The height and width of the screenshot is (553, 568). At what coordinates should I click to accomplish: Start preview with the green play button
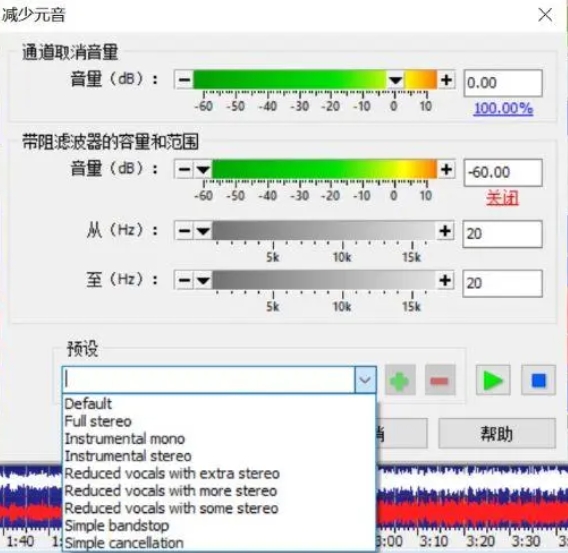[x=493, y=380]
